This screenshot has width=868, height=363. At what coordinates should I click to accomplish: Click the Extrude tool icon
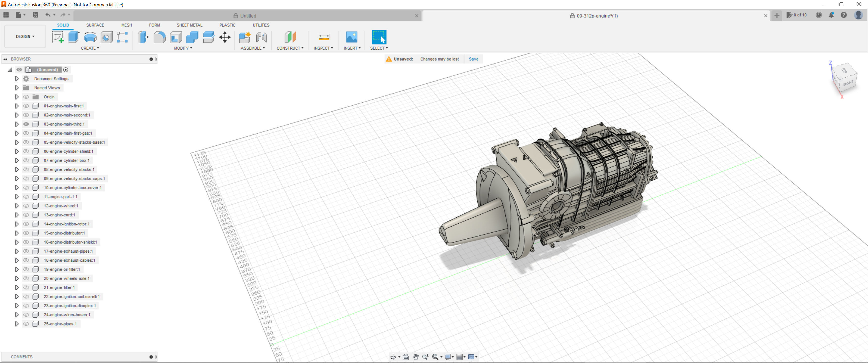[74, 37]
